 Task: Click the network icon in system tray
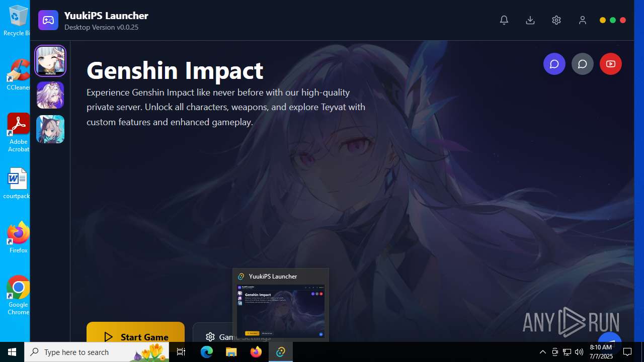pyautogui.click(x=567, y=352)
